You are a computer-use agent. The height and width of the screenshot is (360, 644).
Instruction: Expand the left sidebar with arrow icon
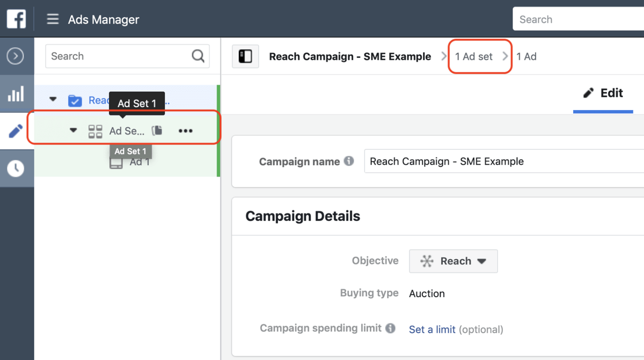(x=16, y=56)
